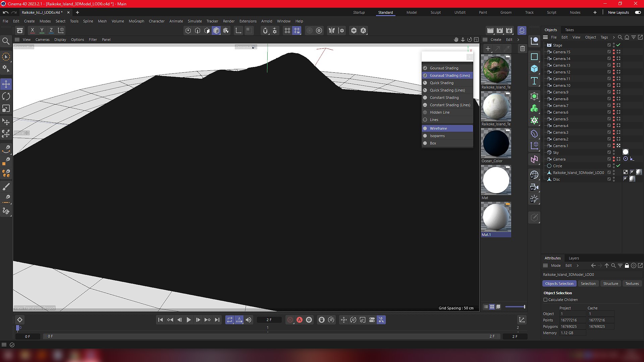Screen dimensions: 644x362
Task: Add a Light object from the icon palette
Action: point(534,199)
